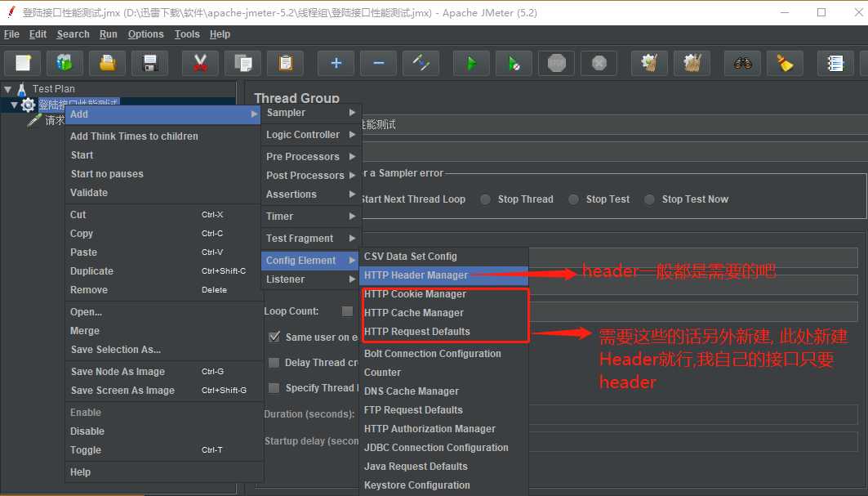Choose Save Node As Image
This screenshot has width=868, height=496.
click(x=163, y=372)
